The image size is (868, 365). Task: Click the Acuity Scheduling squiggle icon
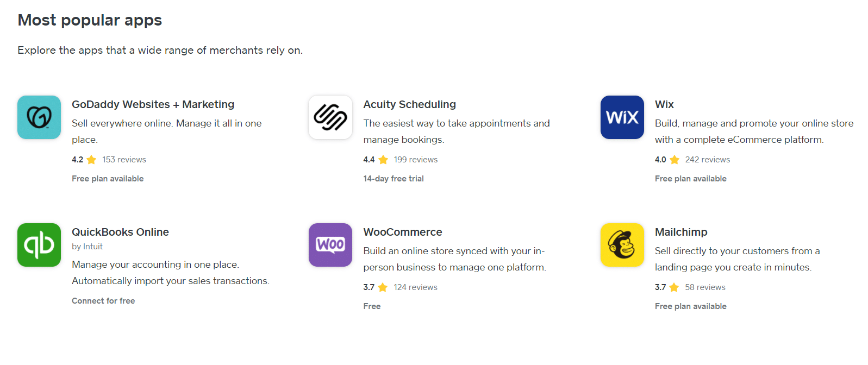point(330,117)
